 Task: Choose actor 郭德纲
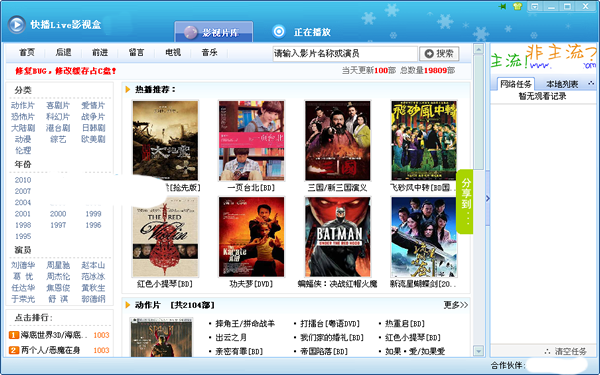[x=93, y=299]
